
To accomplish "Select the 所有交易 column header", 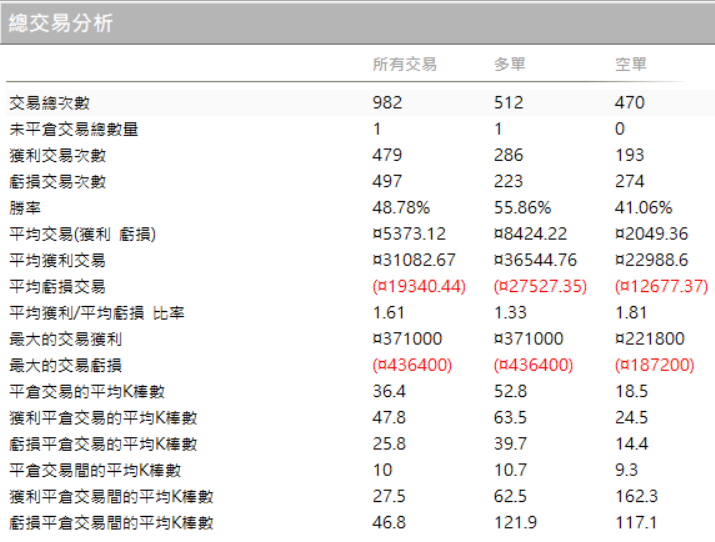I will pos(404,64).
